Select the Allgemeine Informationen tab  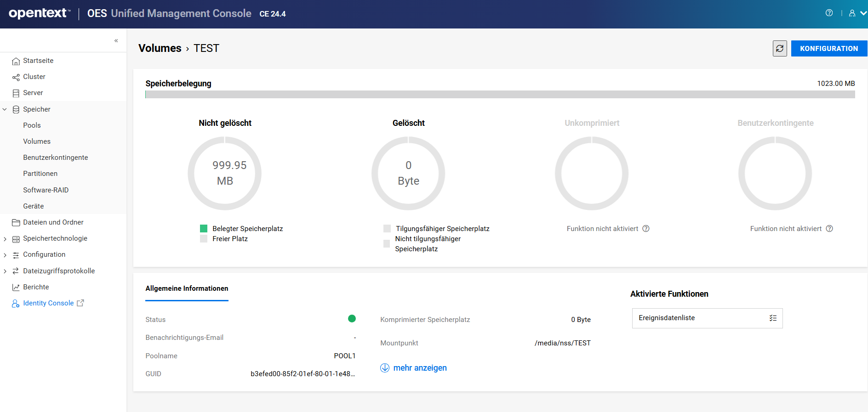pyautogui.click(x=187, y=288)
